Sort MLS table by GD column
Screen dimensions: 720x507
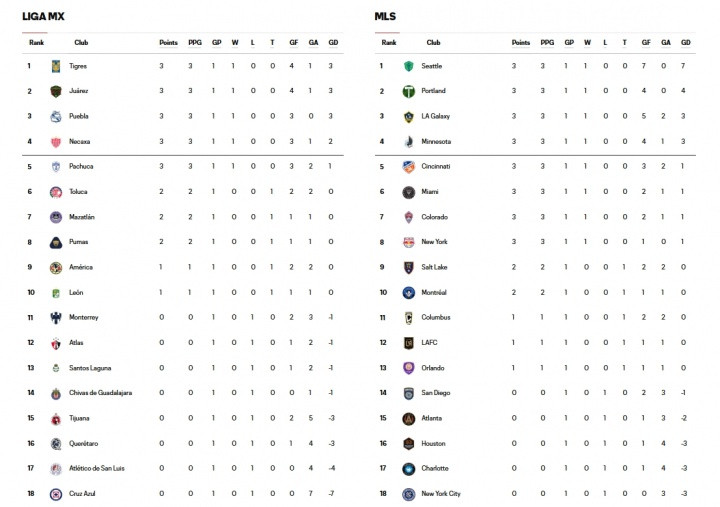[x=686, y=42]
